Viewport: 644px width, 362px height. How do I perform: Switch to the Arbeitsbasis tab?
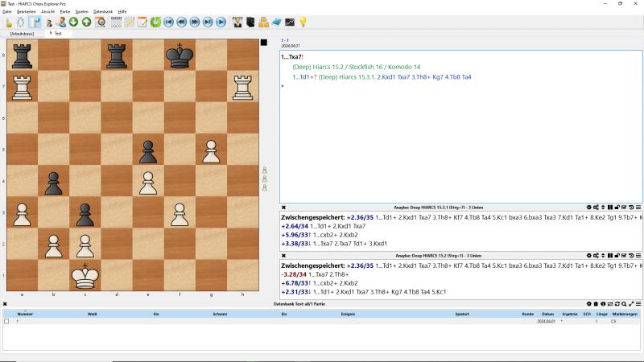click(x=21, y=34)
